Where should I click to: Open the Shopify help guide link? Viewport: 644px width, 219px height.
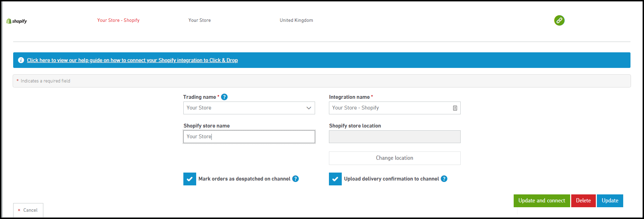coord(132,60)
